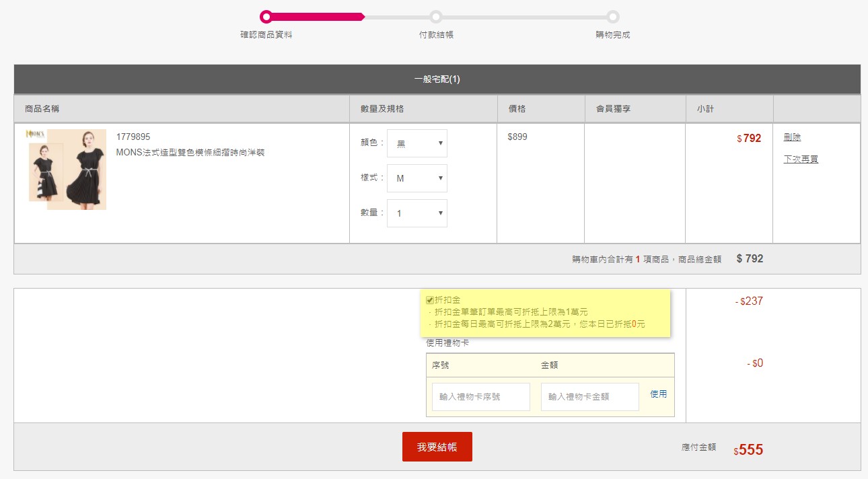Click the 購物完成 step label

[x=613, y=35]
